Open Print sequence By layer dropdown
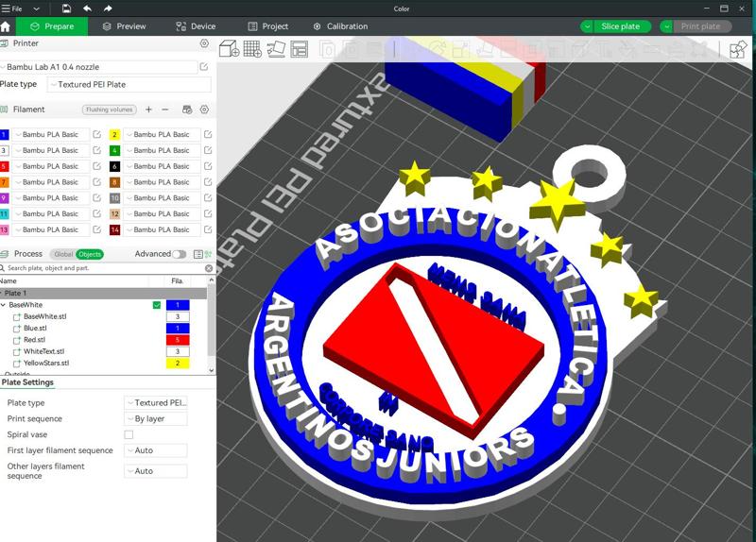756x542 pixels. [x=156, y=418]
